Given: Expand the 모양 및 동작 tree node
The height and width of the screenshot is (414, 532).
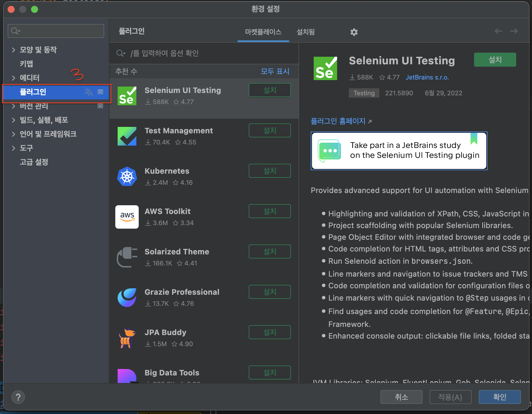Looking at the screenshot, I should [x=13, y=50].
